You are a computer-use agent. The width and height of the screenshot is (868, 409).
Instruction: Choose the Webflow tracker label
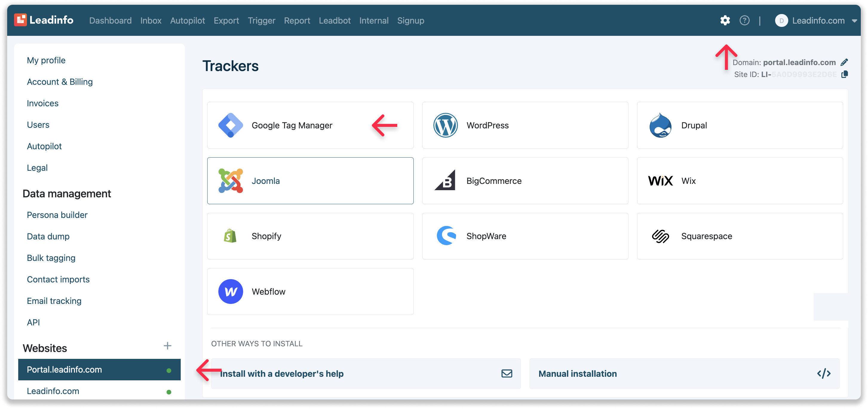[268, 292]
